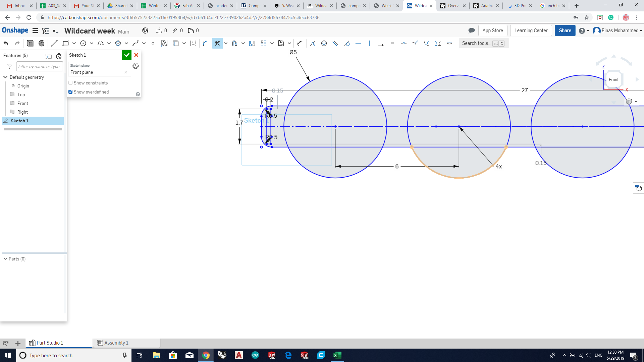Click the Equal constraint icon
Image resolution: width=644 pixels, height=362 pixels.
coord(392,43)
